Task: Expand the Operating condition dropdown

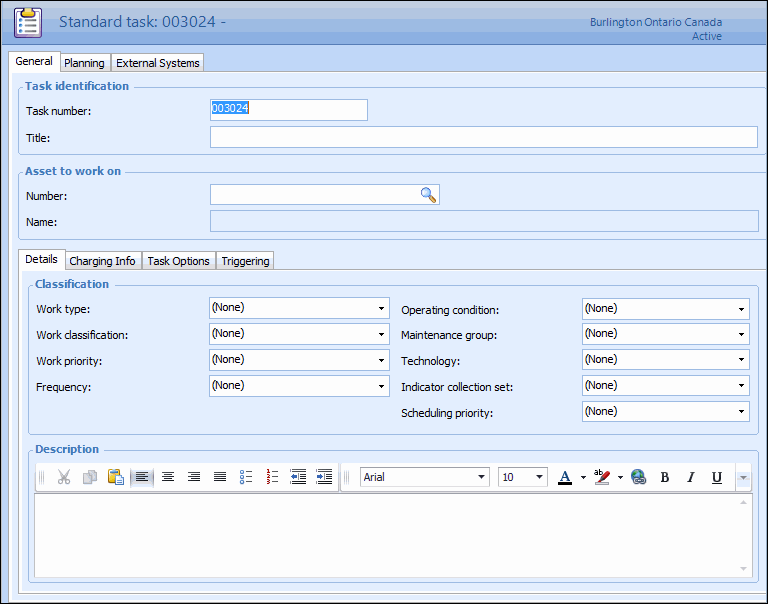Action: [741, 309]
